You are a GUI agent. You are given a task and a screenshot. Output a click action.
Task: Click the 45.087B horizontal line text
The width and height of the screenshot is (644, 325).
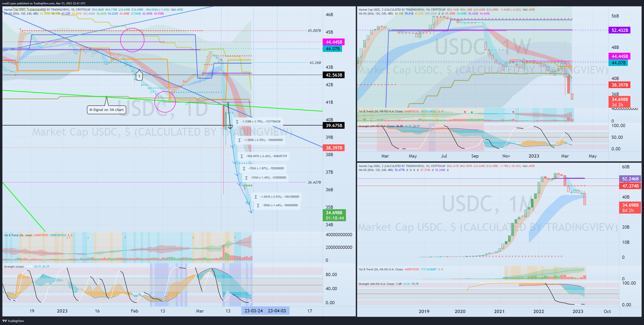click(x=314, y=30)
